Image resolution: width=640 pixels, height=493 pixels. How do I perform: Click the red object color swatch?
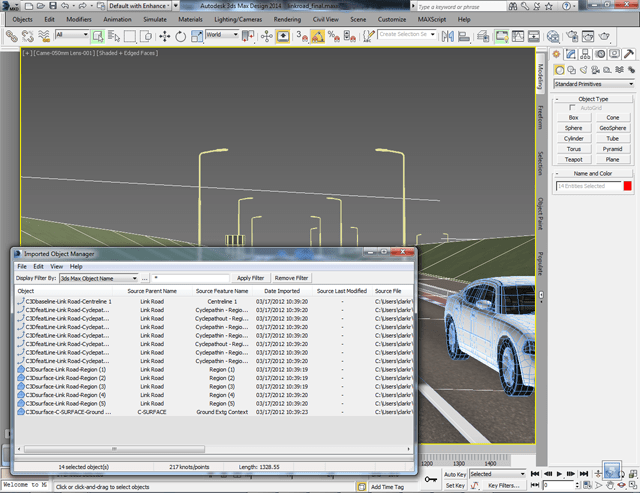point(627,186)
